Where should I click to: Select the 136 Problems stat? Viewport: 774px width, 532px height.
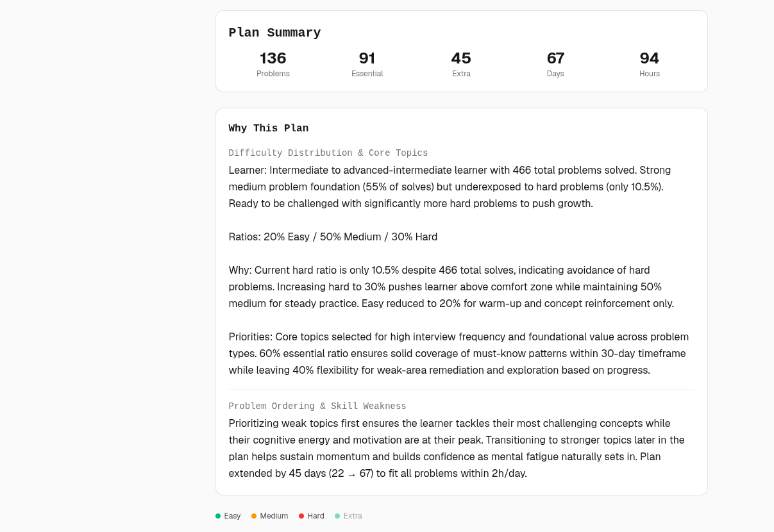coord(273,64)
